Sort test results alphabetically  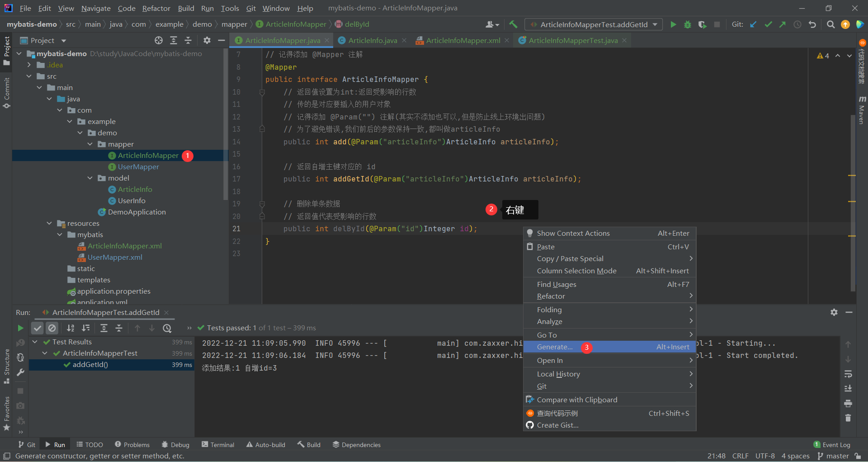click(71, 328)
